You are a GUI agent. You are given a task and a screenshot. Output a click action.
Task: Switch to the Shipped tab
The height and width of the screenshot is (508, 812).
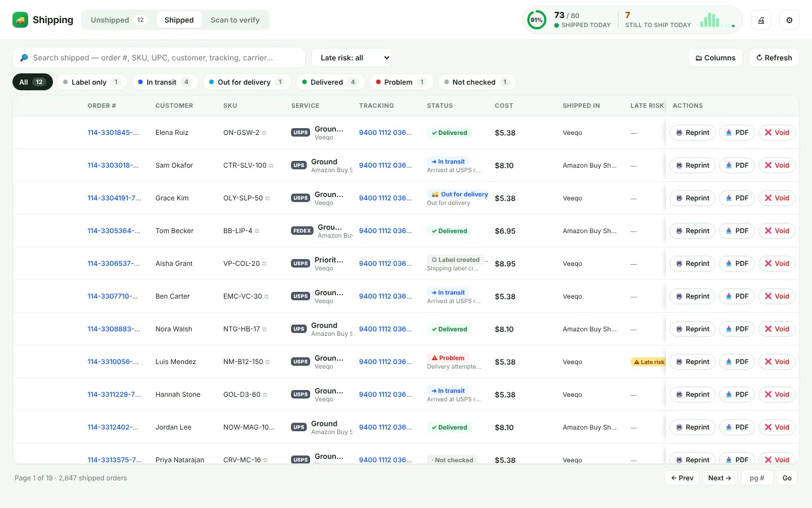click(179, 20)
